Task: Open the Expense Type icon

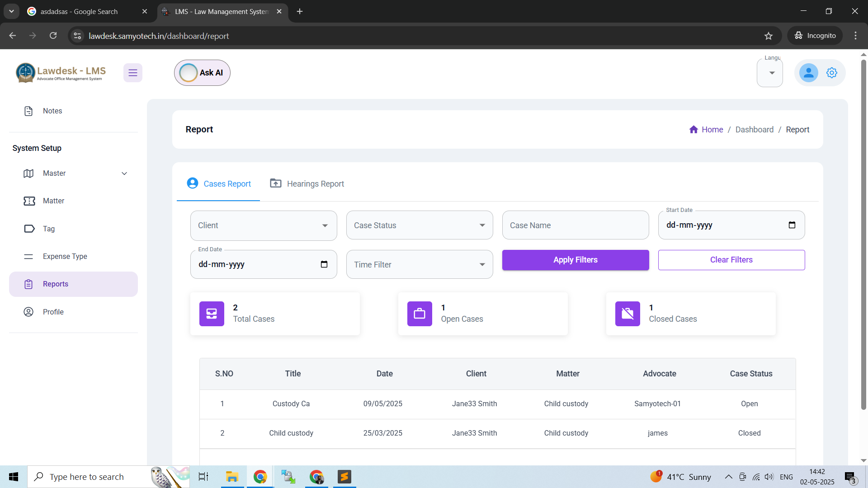Action: click(x=28, y=256)
